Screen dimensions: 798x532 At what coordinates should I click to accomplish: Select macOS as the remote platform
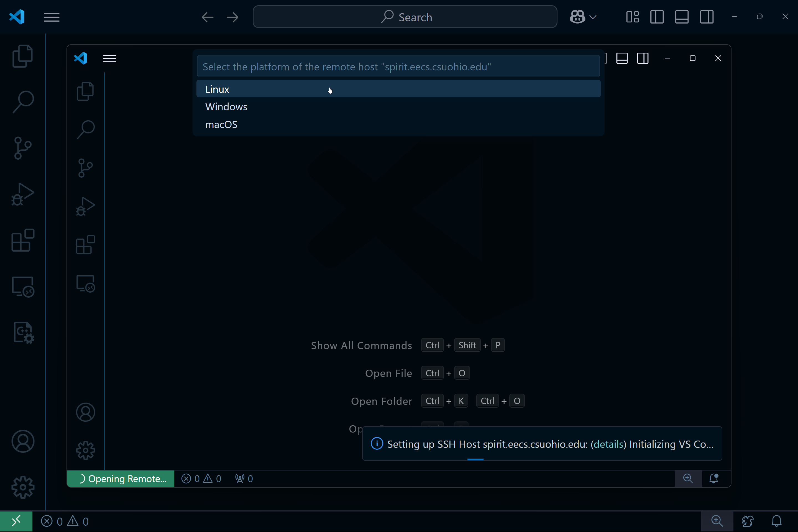point(398,124)
